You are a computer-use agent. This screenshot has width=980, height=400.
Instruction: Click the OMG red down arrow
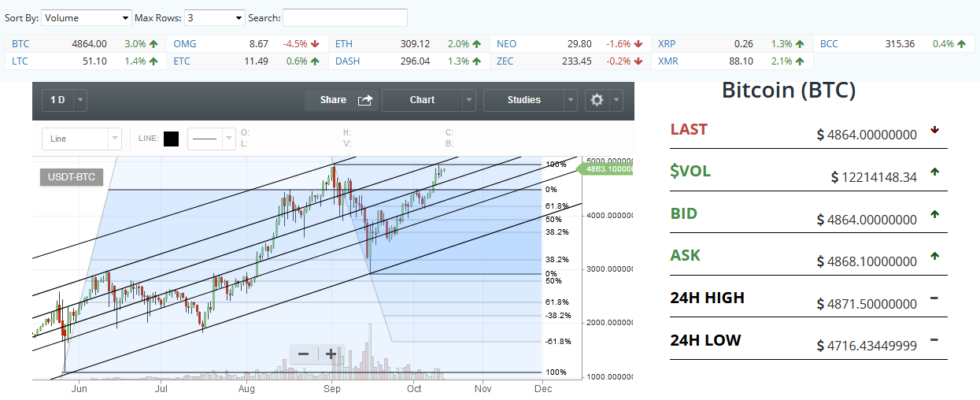[315, 44]
